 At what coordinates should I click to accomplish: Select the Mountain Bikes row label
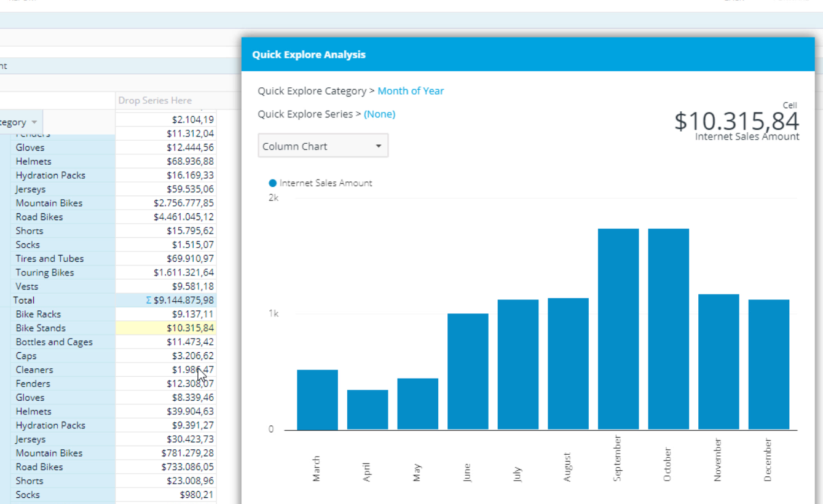coord(49,203)
